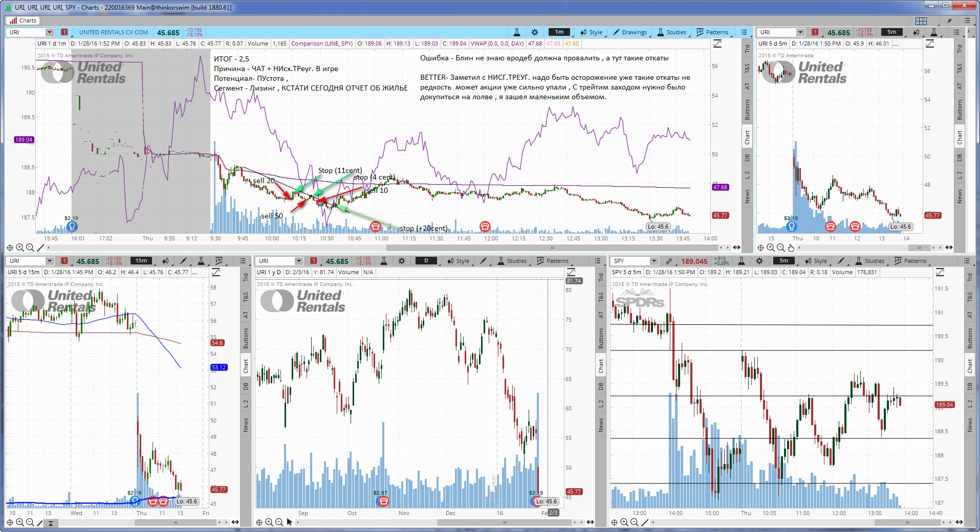980x532 pixels.
Task: Click the earnings phone marker near 11:00 on main chart
Action: tap(376, 226)
